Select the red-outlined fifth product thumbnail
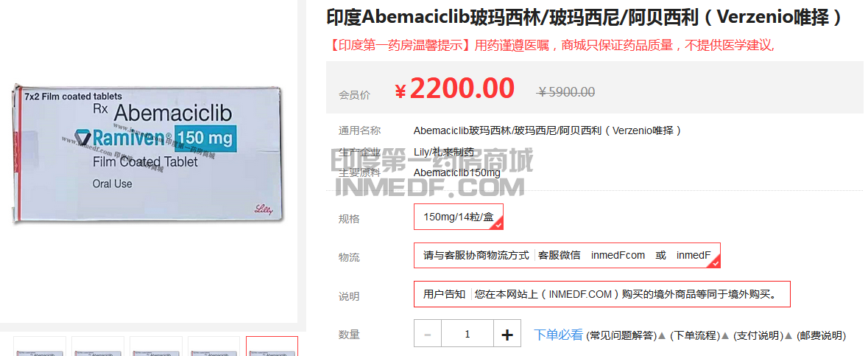The image size is (868, 356). click(272, 346)
